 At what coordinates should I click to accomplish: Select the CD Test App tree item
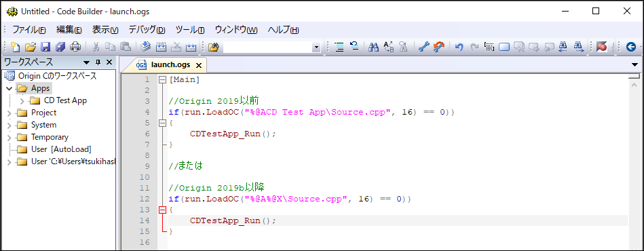[65, 100]
